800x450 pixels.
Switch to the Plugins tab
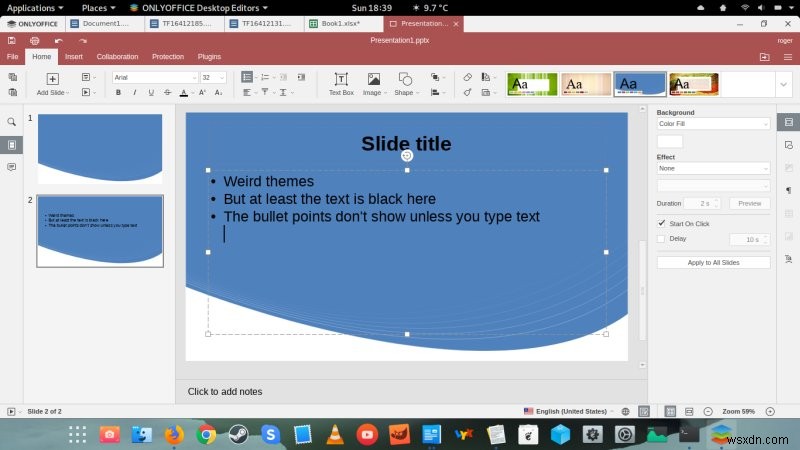[209, 57]
